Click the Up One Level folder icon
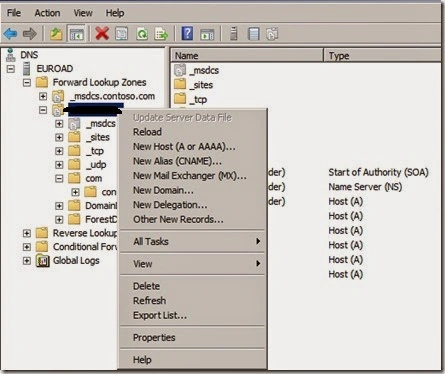 click(x=56, y=34)
